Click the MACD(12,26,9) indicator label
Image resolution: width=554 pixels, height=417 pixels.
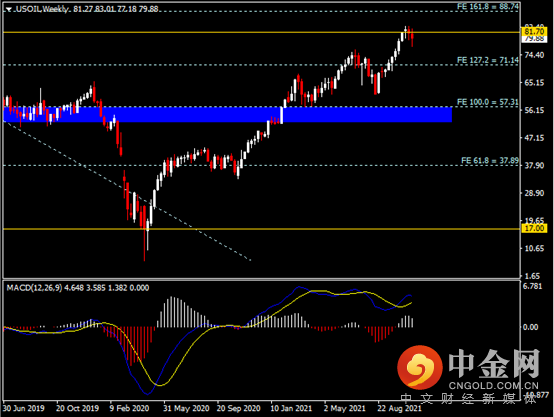click(34, 288)
